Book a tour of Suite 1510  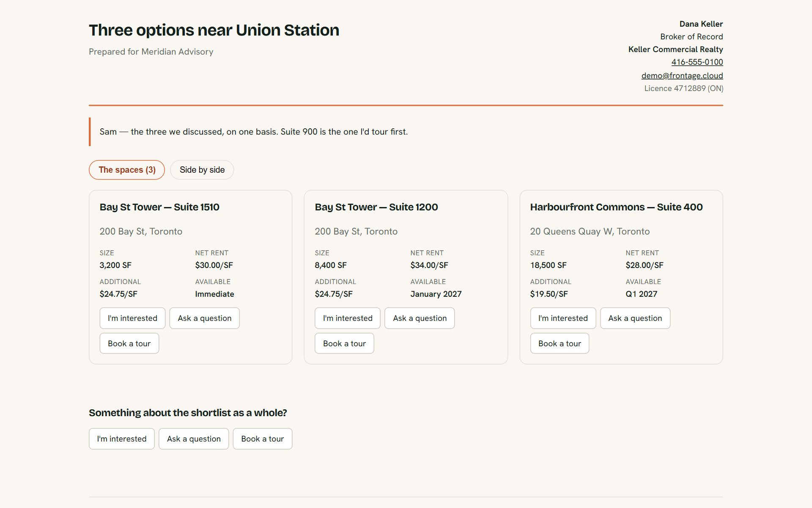click(129, 343)
